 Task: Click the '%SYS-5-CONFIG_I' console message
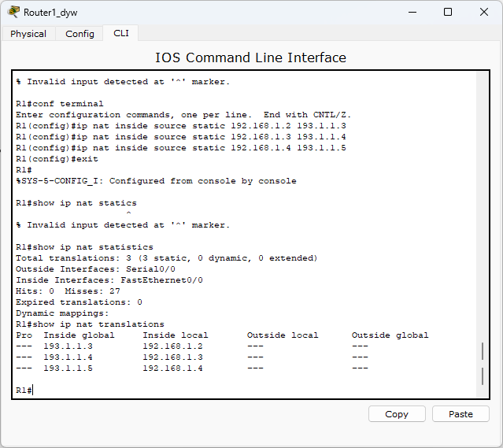pos(156,181)
